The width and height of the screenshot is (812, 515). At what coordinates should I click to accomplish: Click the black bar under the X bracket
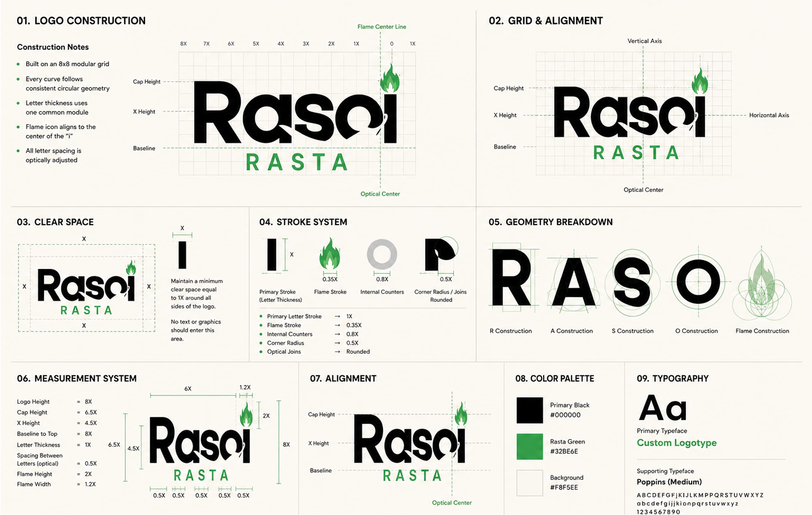coord(182,255)
